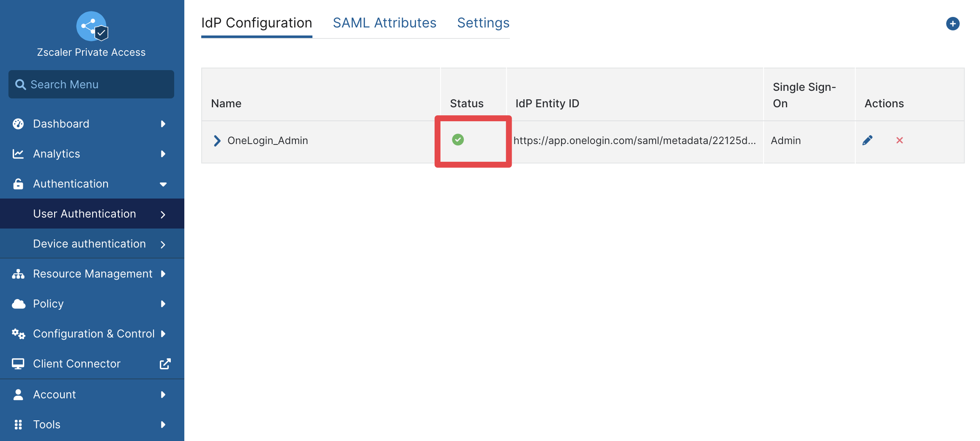Collapse the Authentication menu arrow
Viewport: 980px width, 441px height.
(x=163, y=184)
